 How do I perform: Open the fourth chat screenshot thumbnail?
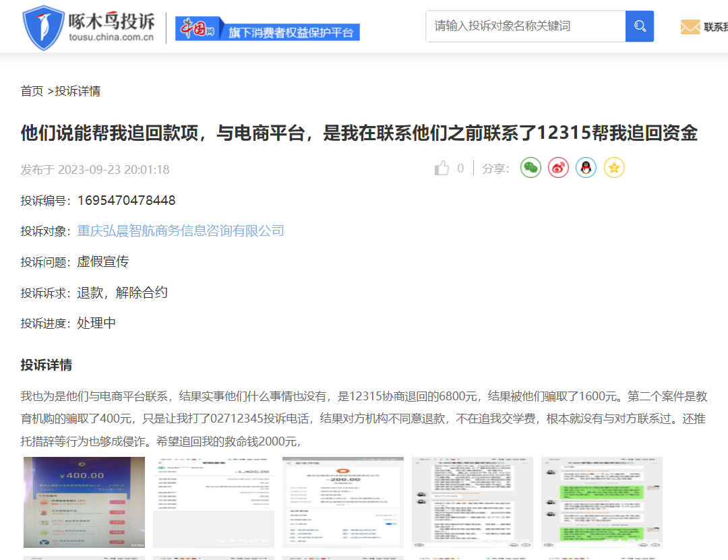click(x=473, y=502)
